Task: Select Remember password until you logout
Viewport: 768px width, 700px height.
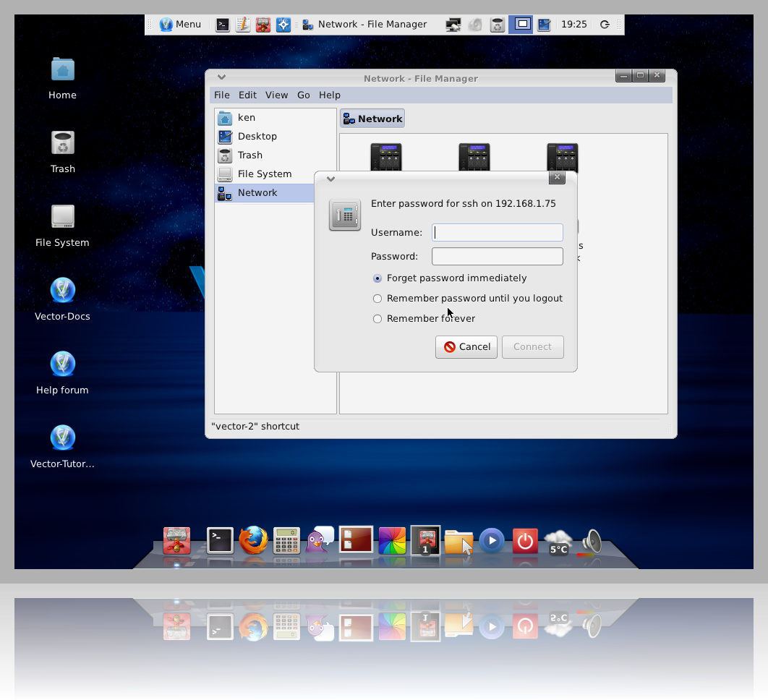Action: click(x=377, y=299)
